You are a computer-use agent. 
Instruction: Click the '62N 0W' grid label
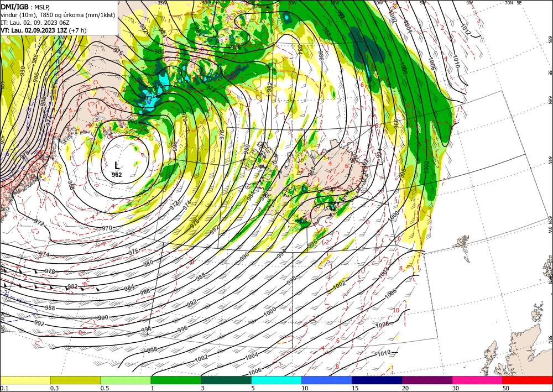pos(550,225)
